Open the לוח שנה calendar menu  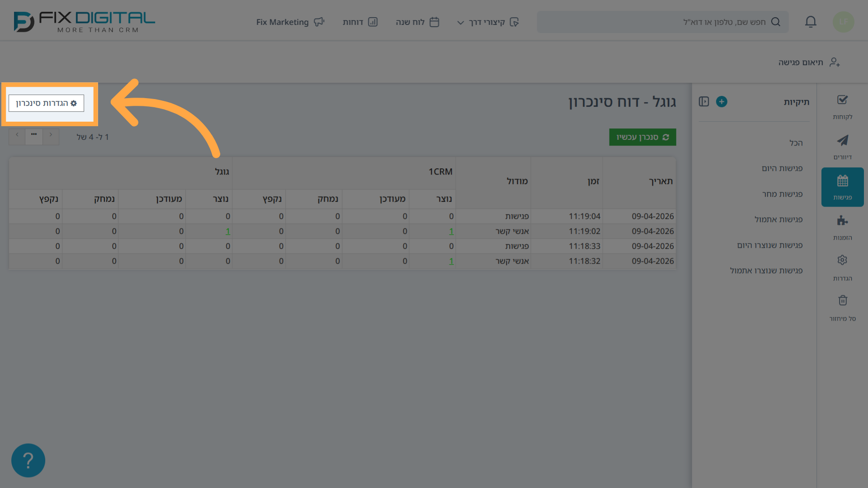[417, 22]
